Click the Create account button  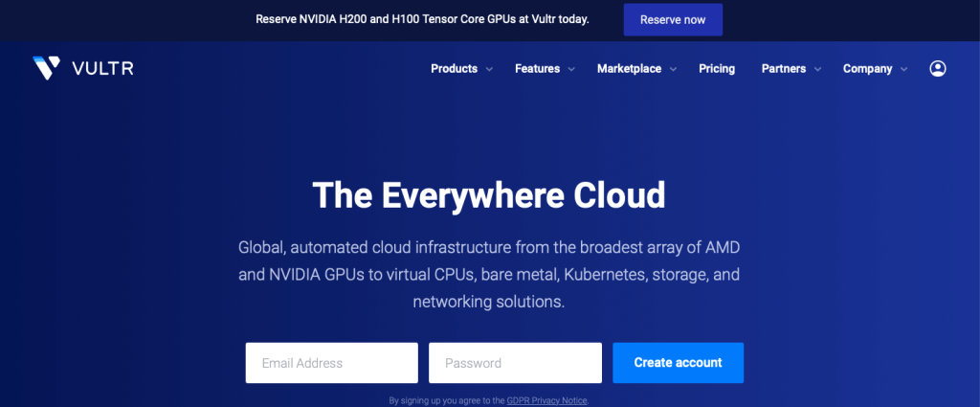coord(679,363)
